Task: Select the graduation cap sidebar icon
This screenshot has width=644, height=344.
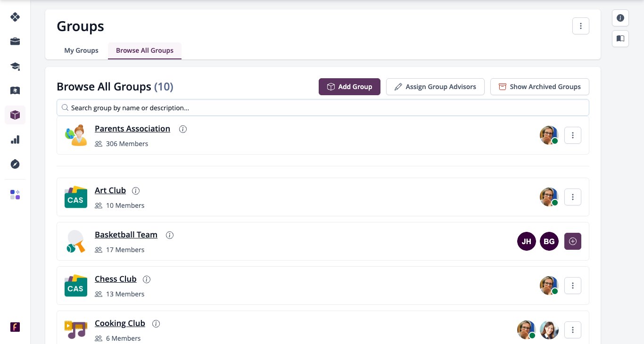Action: point(15,66)
